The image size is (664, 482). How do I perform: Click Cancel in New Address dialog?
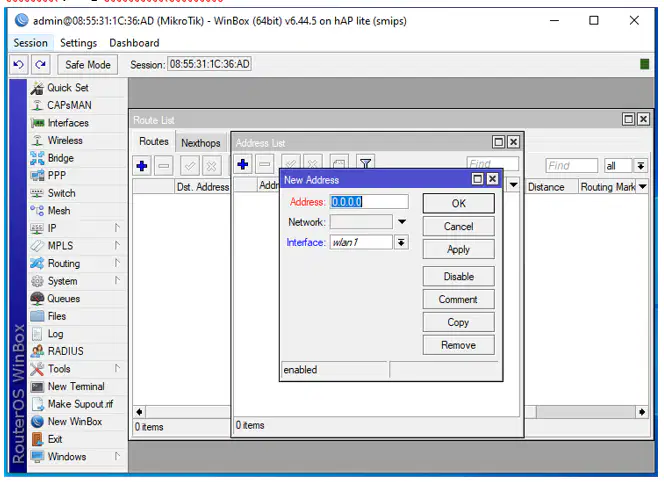pos(459,227)
